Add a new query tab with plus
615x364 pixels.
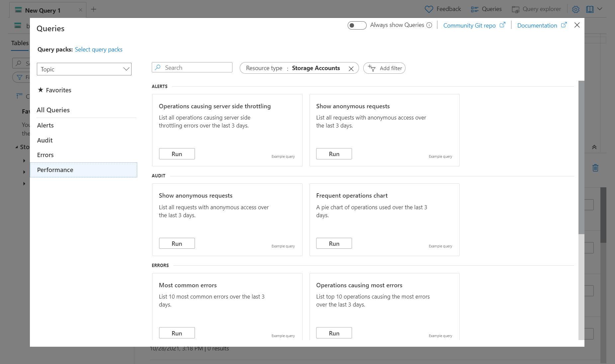point(94,9)
